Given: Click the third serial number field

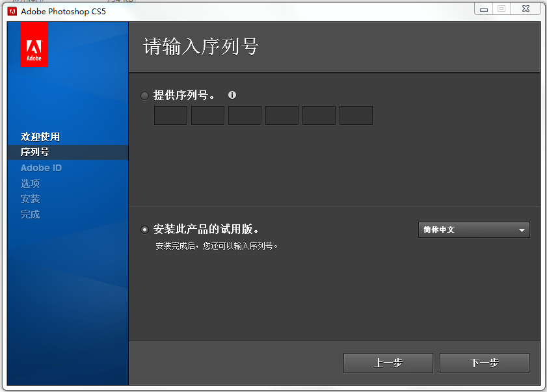Looking at the screenshot, I should point(245,116).
